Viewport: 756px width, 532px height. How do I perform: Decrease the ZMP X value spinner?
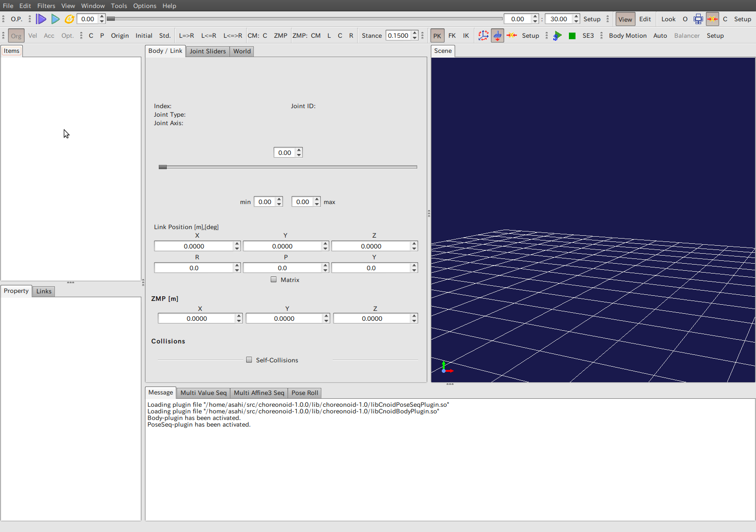239,321
